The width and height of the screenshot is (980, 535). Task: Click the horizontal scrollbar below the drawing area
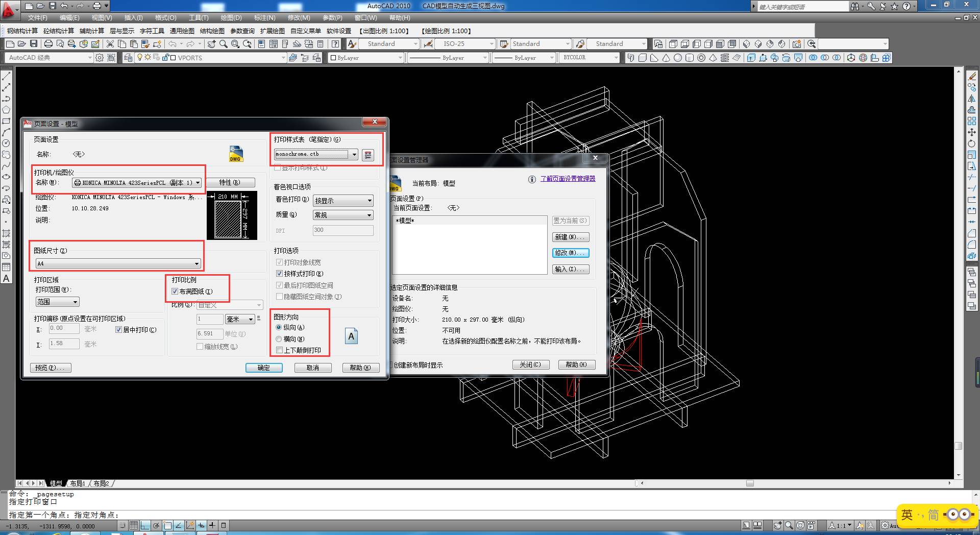point(796,483)
